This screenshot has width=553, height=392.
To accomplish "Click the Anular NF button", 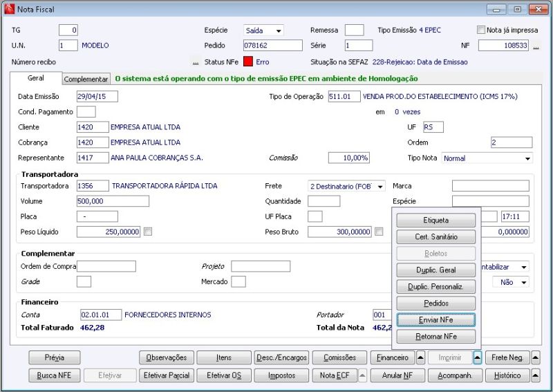I will click(x=397, y=375).
